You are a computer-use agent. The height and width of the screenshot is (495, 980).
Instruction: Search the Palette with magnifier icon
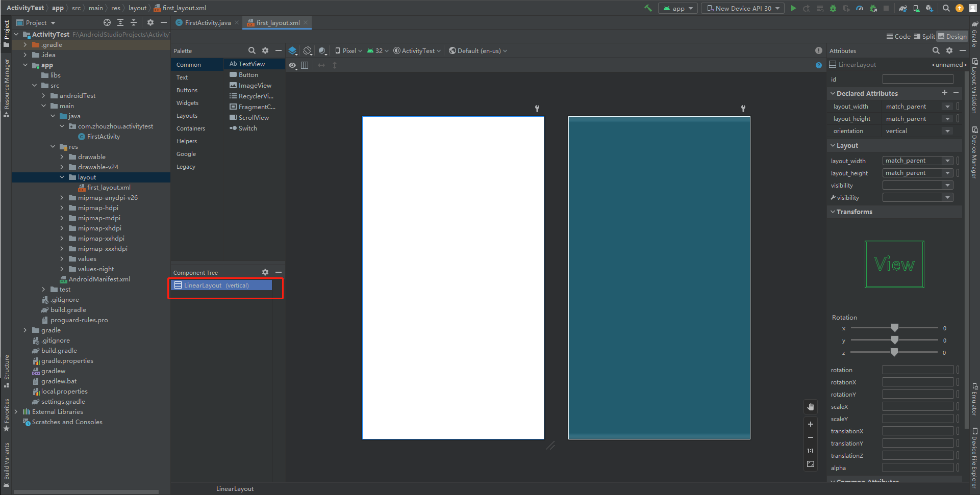coord(252,50)
